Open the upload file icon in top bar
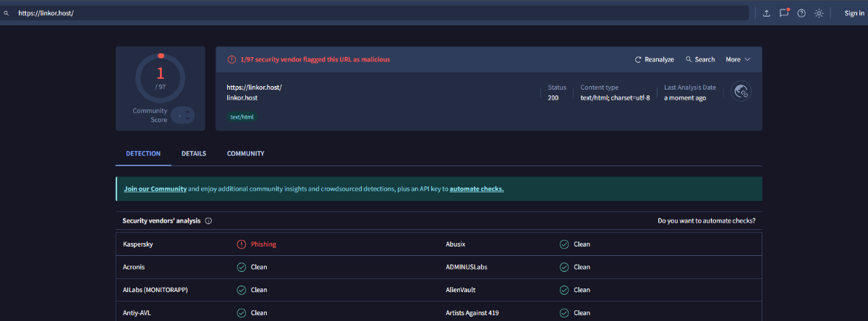The image size is (868, 321). pyautogui.click(x=767, y=13)
